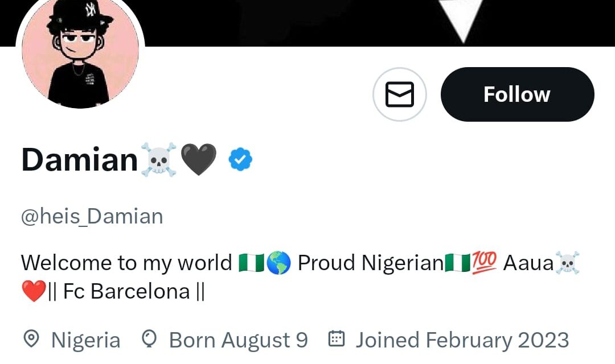Screen dimensions: 615x364
Task: Click the Joined February 2023 text
Action: pyautogui.click(x=462, y=340)
